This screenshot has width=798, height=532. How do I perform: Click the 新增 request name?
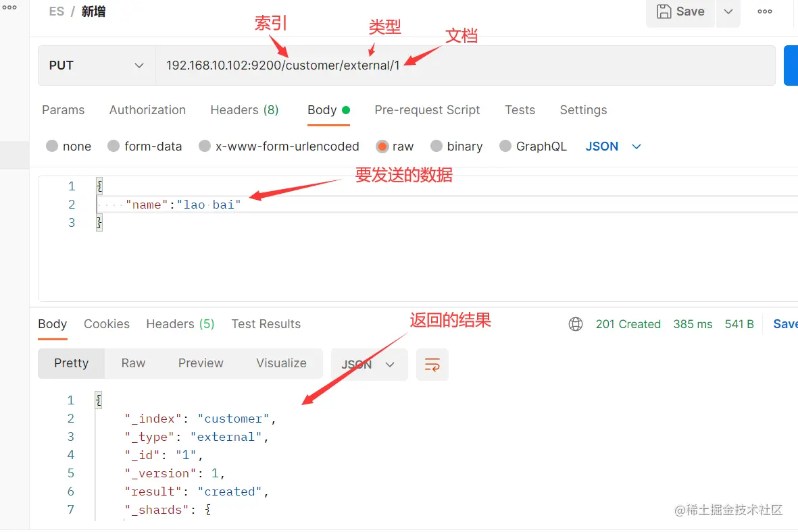click(93, 11)
